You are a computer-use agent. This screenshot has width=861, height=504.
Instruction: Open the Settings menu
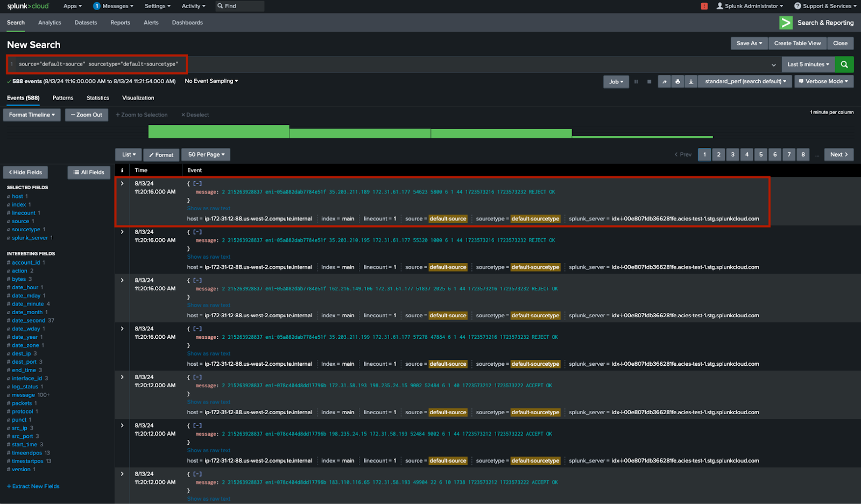pos(158,6)
